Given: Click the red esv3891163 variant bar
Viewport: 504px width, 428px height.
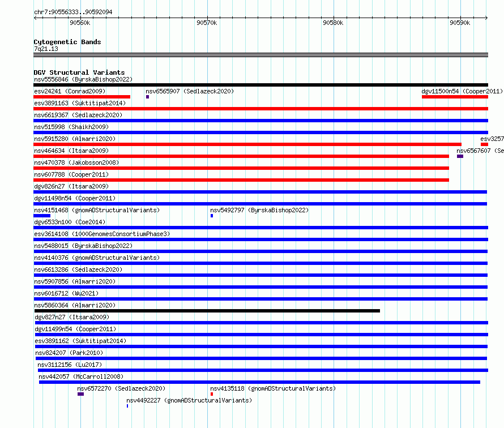Looking at the screenshot, I should (260, 109).
